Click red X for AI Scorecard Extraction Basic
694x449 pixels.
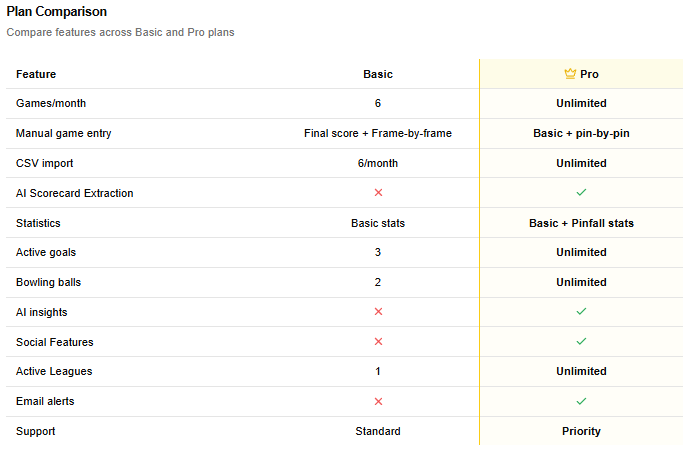[x=378, y=192]
